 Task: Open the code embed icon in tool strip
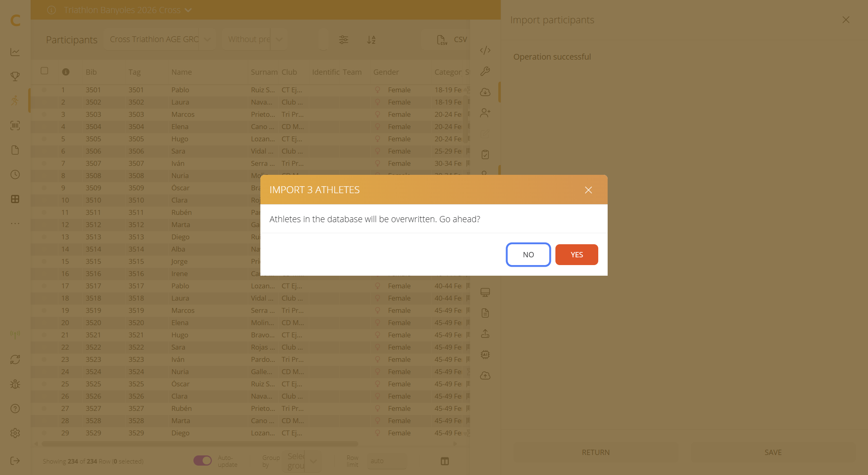485,50
